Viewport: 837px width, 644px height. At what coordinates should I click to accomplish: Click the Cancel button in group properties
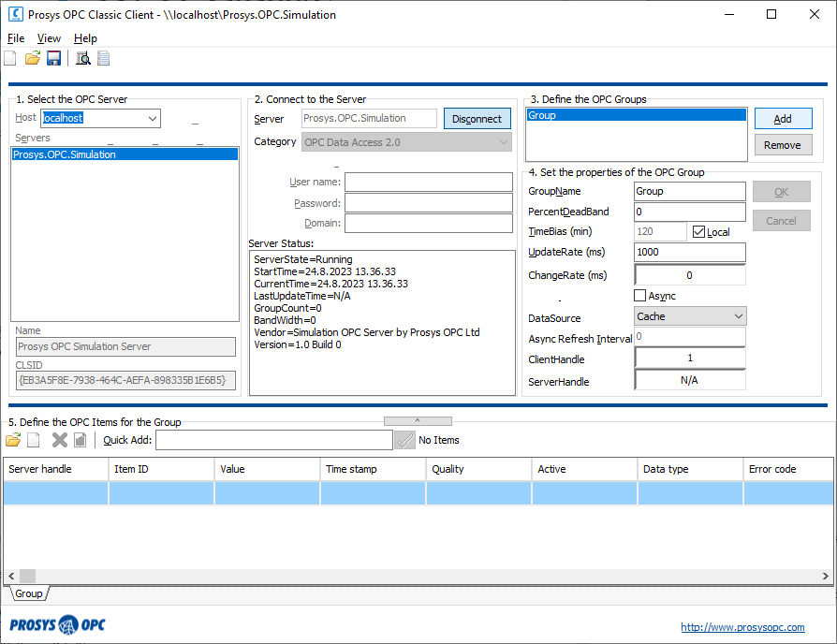[x=782, y=221]
